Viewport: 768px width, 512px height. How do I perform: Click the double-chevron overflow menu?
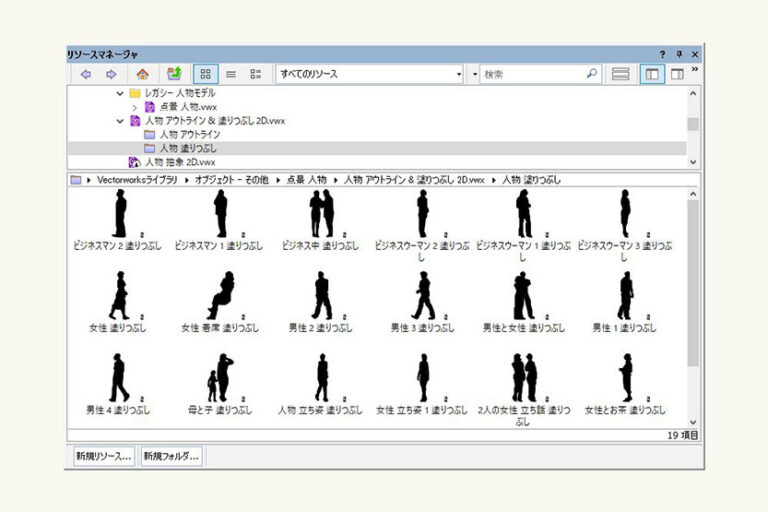click(695, 70)
